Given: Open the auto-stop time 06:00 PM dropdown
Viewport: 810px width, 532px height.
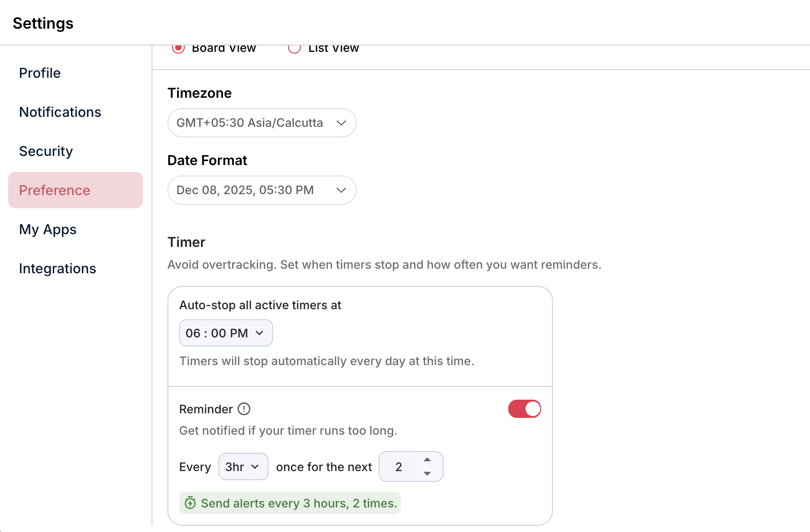Looking at the screenshot, I should pyautogui.click(x=226, y=333).
